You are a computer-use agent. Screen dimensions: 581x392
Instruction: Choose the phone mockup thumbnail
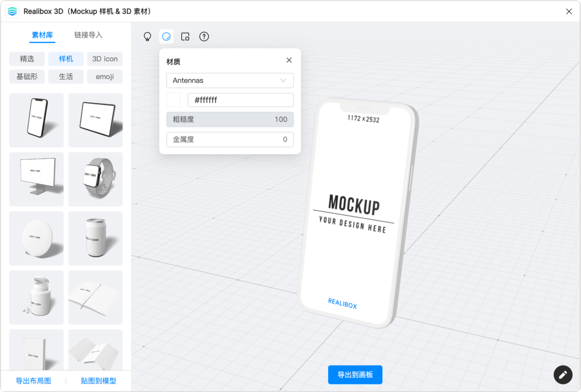coord(37,120)
